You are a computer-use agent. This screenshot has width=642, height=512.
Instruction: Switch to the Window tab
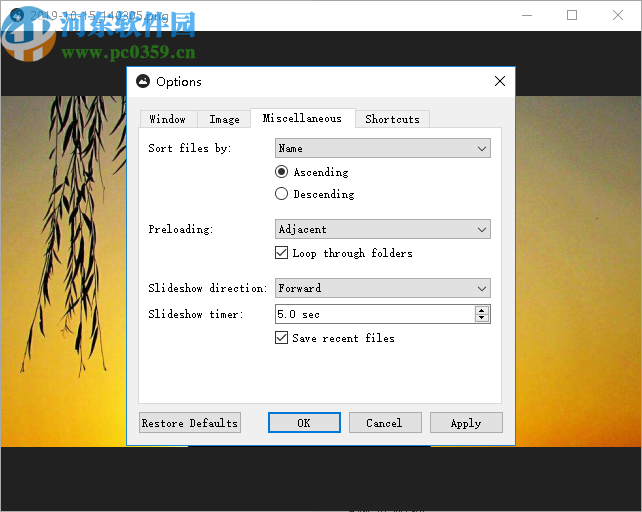click(x=168, y=119)
